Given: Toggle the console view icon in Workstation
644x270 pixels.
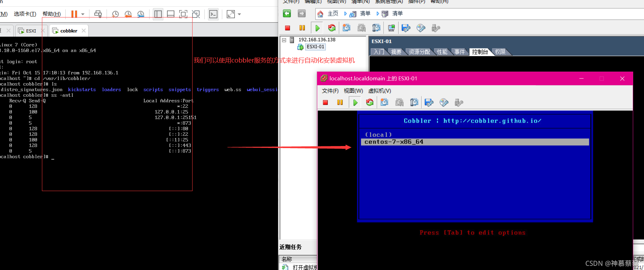Looking at the screenshot, I should point(213,14).
